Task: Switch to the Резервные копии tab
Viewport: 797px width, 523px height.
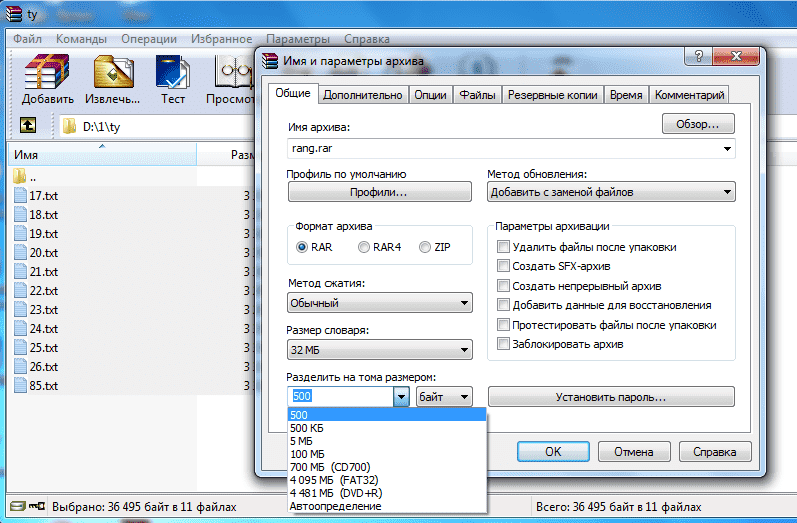Action: pos(553,95)
